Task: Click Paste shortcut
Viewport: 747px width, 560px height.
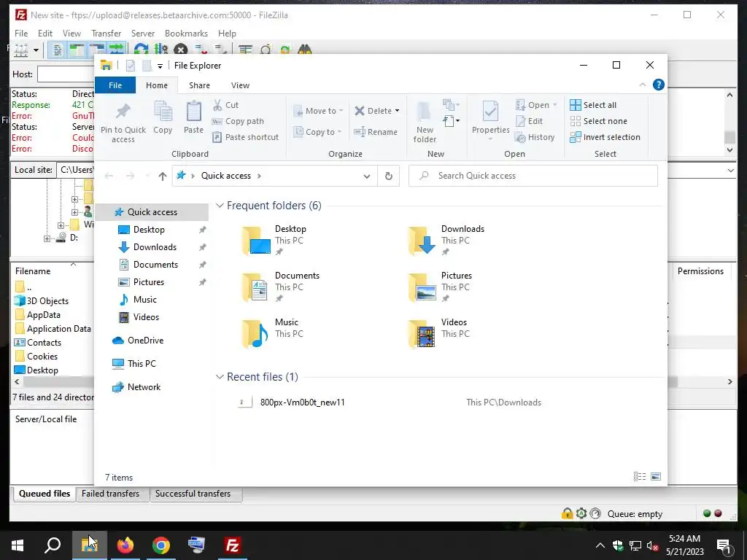Action: [x=246, y=137]
